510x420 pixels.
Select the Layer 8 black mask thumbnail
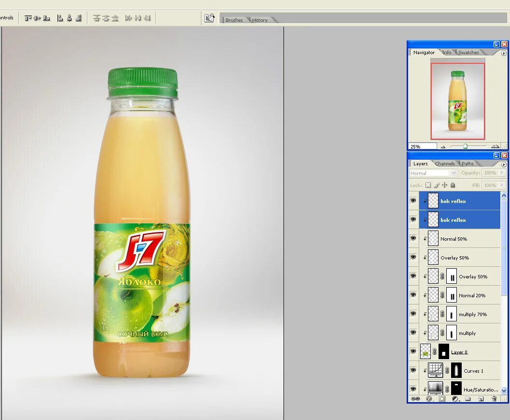(x=444, y=352)
